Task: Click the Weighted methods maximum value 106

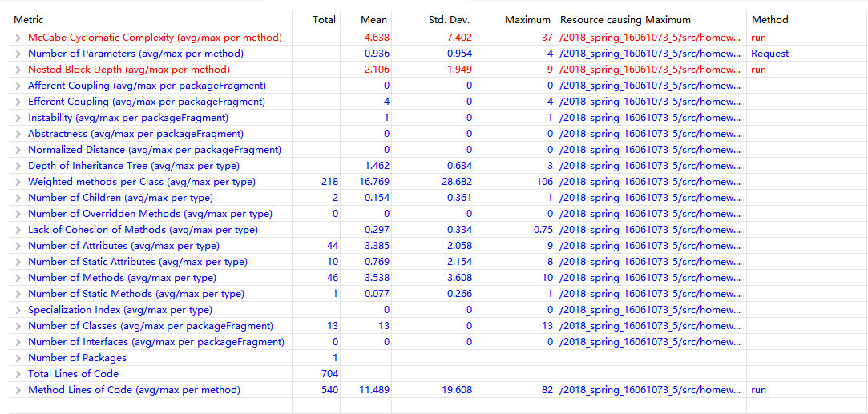Action: [x=545, y=182]
